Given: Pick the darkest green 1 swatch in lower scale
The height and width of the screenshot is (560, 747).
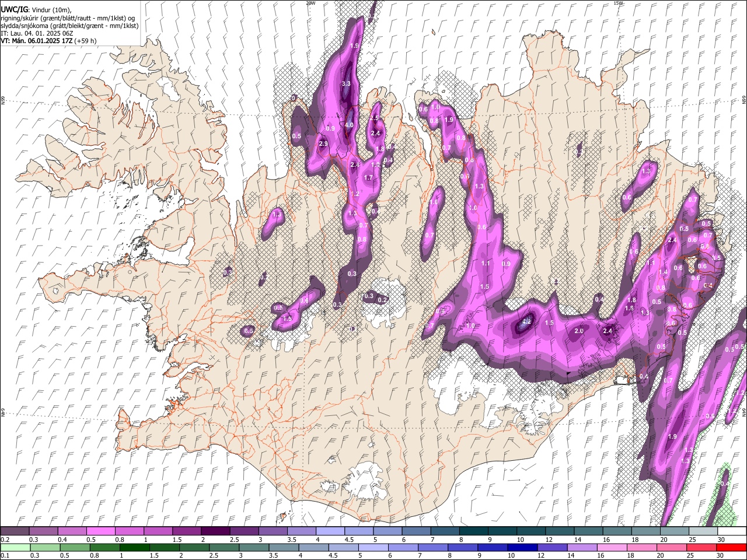Looking at the screenshot, I should tap(135, 547).
